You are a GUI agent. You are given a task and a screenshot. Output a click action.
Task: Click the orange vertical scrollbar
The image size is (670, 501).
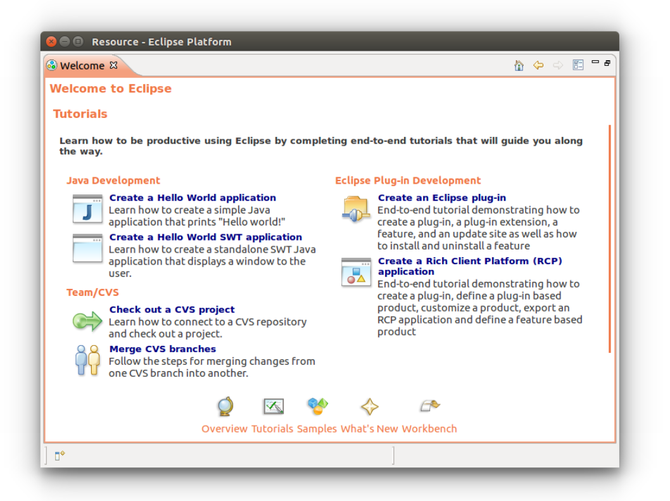(610, 239)
